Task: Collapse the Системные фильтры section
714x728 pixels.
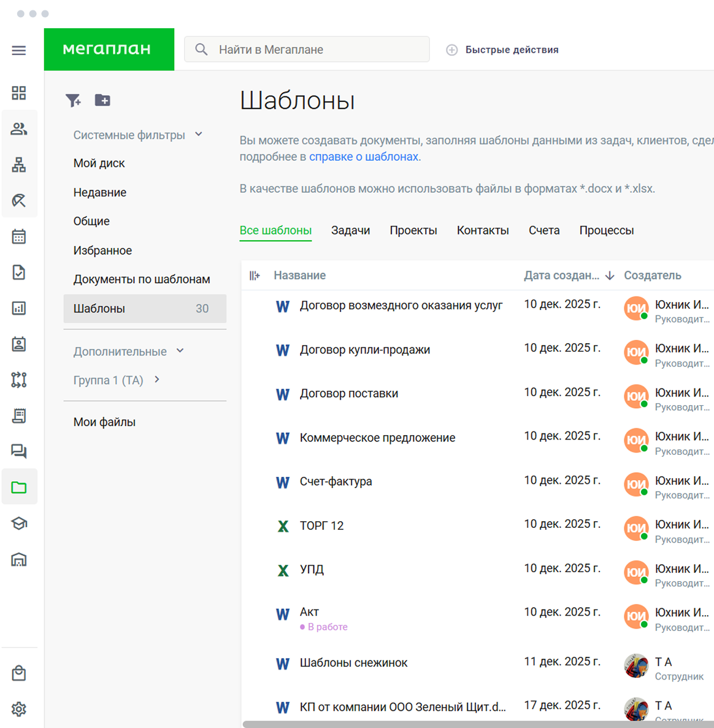Action: tap(199, 134)
